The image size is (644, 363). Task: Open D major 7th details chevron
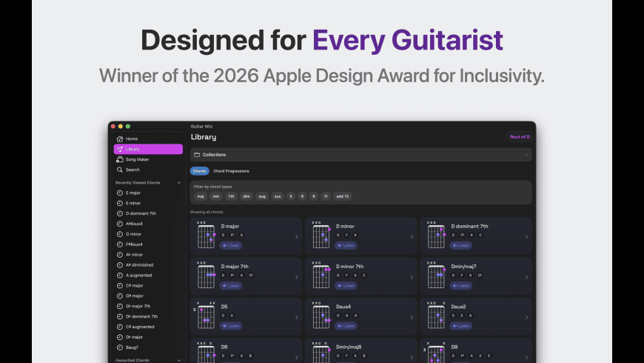297,277
